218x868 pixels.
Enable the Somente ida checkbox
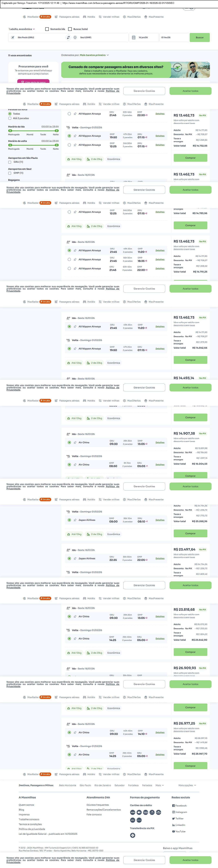[x=47, y=29]
